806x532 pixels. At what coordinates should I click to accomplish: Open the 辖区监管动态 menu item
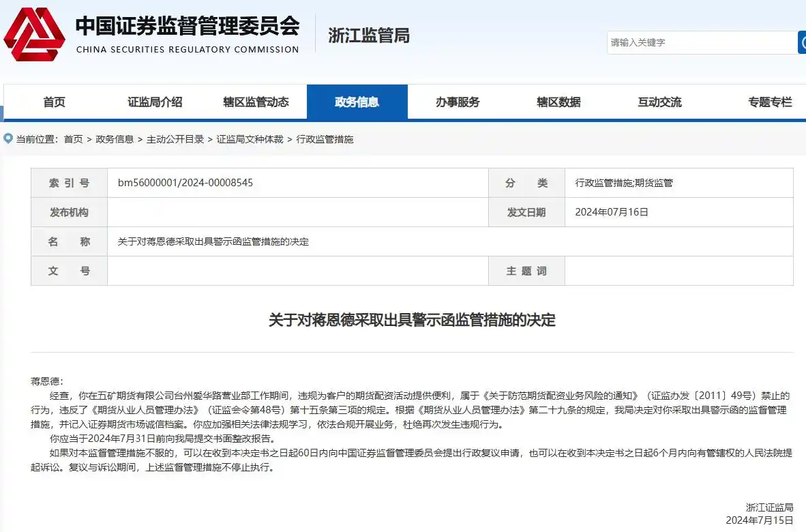(x=256, y=102)
